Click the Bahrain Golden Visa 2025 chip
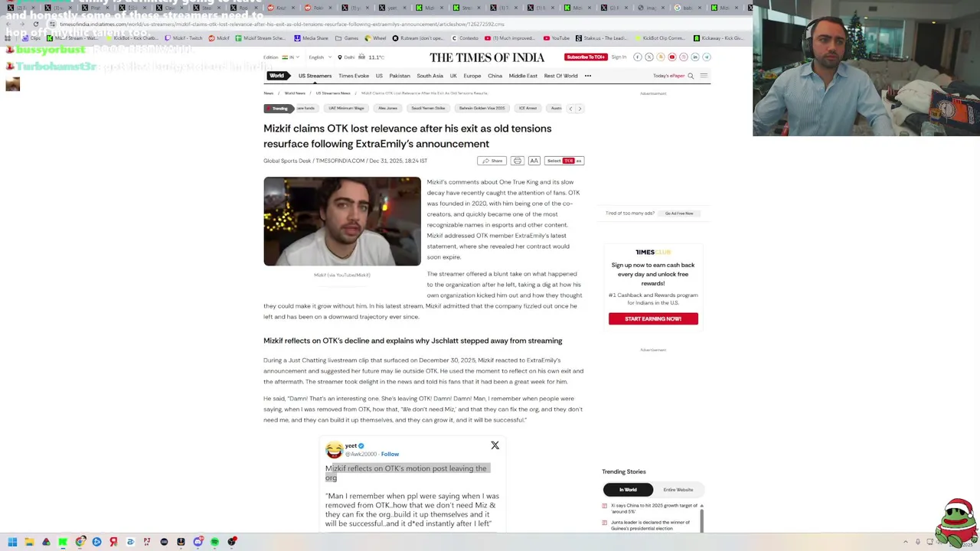Screen dimensions: 980x551 (482, 109)
